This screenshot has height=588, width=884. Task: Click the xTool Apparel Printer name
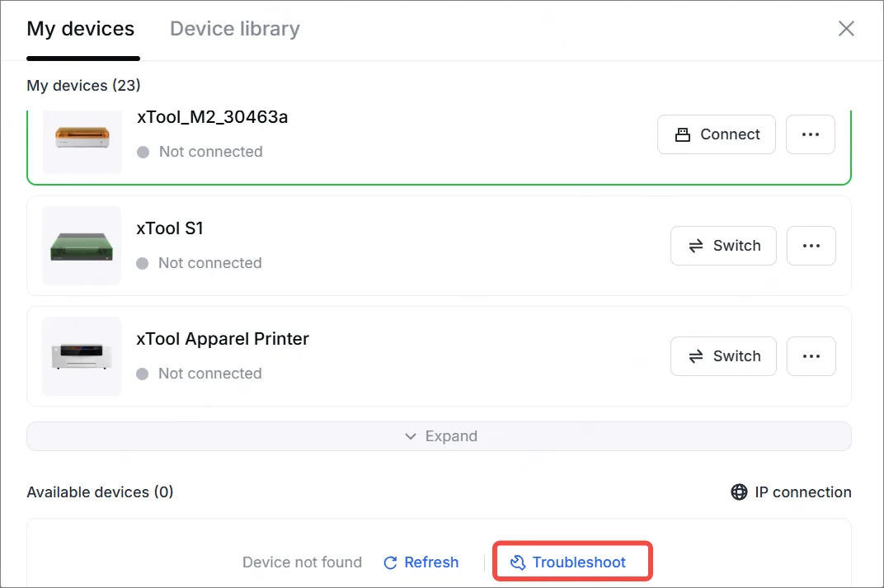[x=223, y=339]
